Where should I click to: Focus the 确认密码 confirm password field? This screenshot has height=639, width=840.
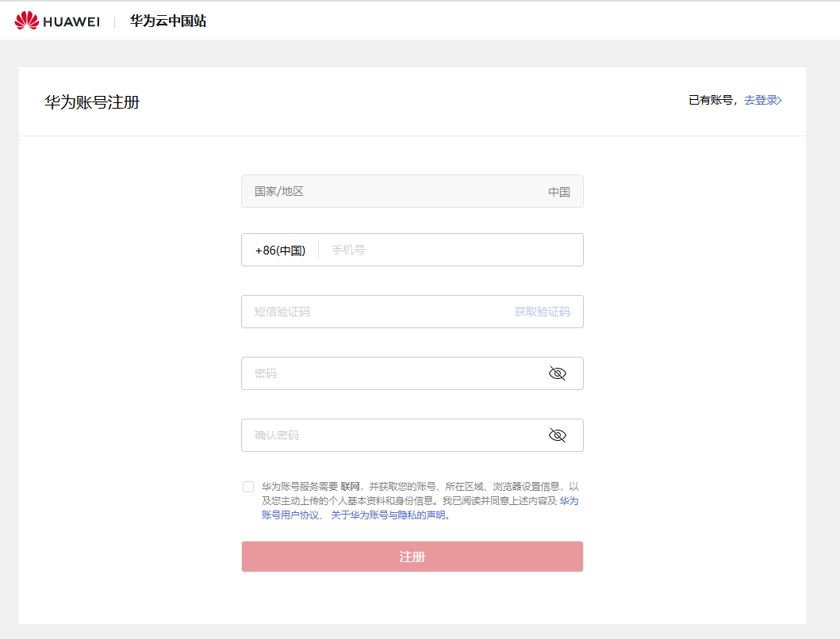(389, 435)
